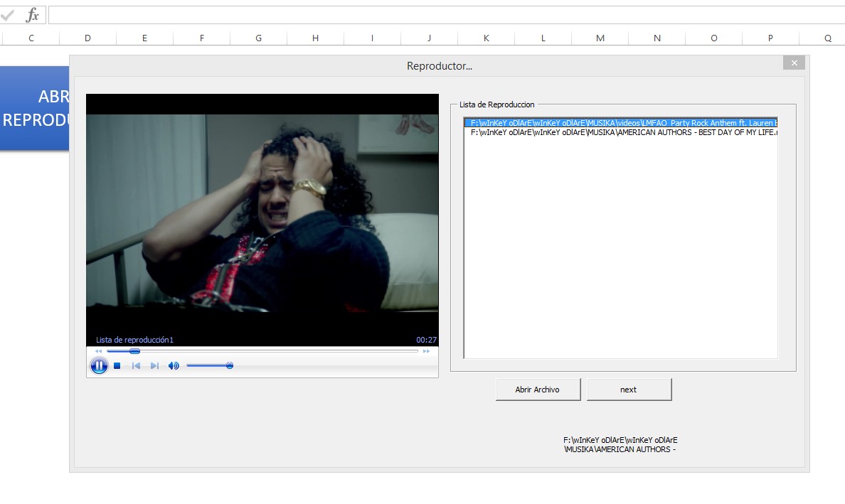Viewport: 845px width, 504px height.
Task: Select column P header
Action: click(770, 38)
